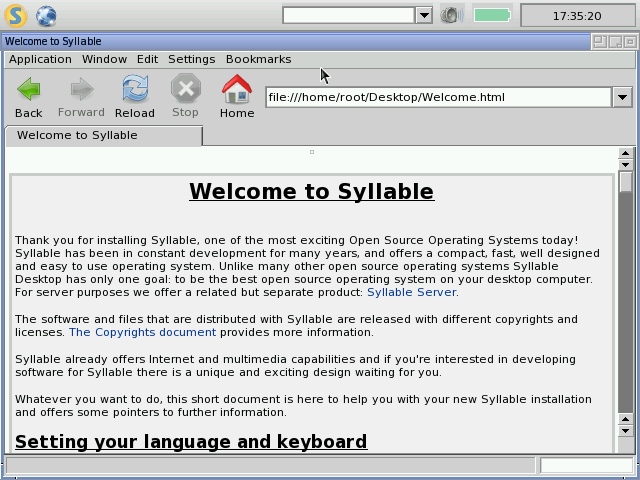Screen dimensions: 640x480
Task: Click the Stop loading icon
Action: [186, 96]
